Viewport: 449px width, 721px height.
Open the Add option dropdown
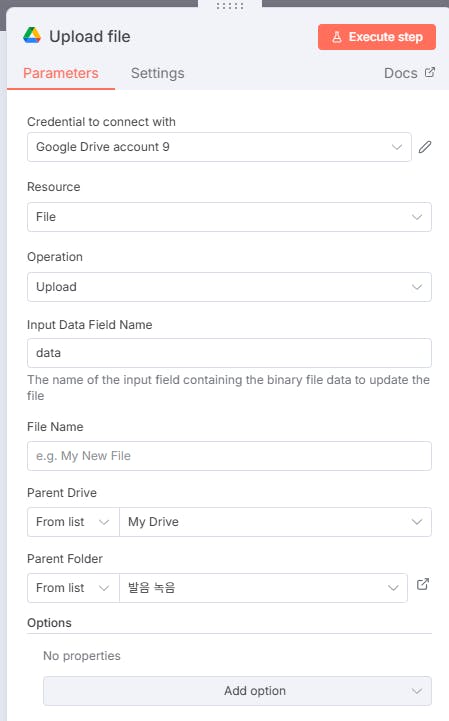point(237,691)
